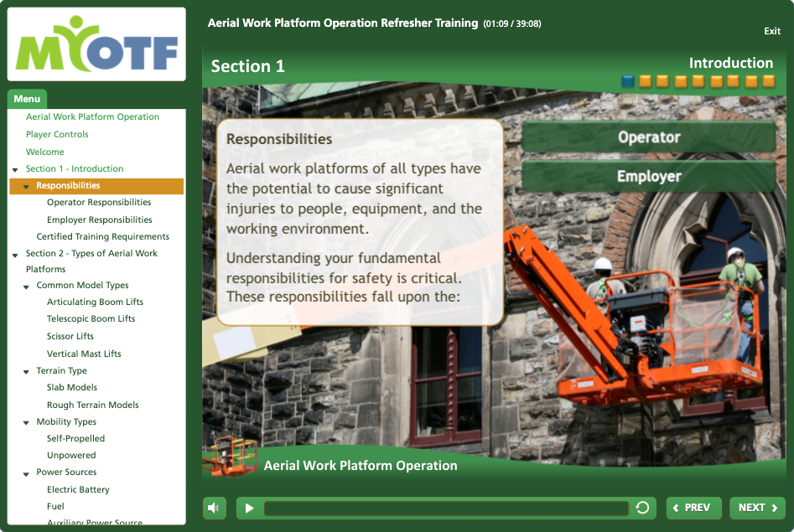
Task: Collapse the Power Sources arrow
Action: coord(26,474)
